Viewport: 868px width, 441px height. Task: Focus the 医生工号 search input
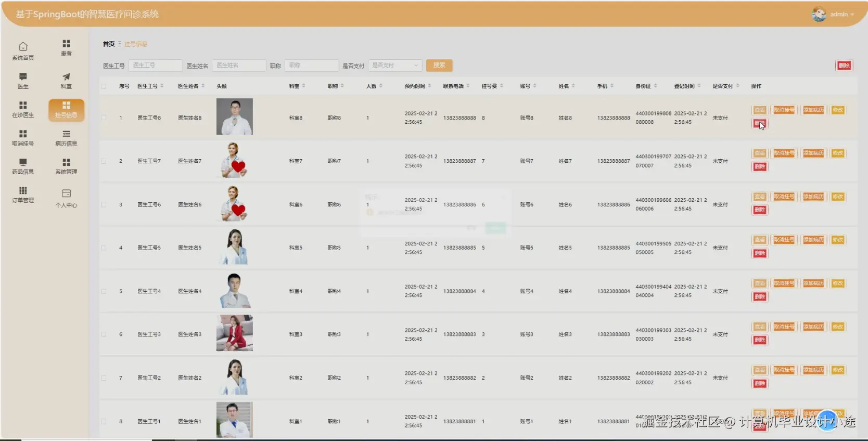(x=155, y=65)
